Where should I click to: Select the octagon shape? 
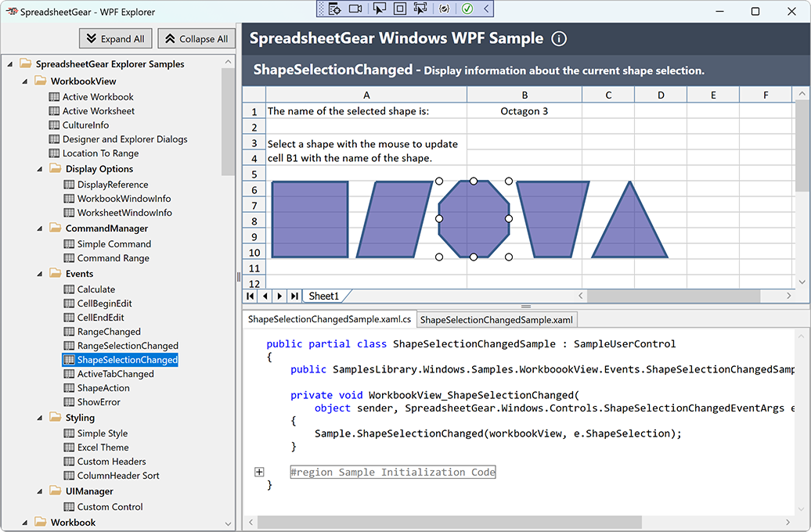[x=474, y=219]
